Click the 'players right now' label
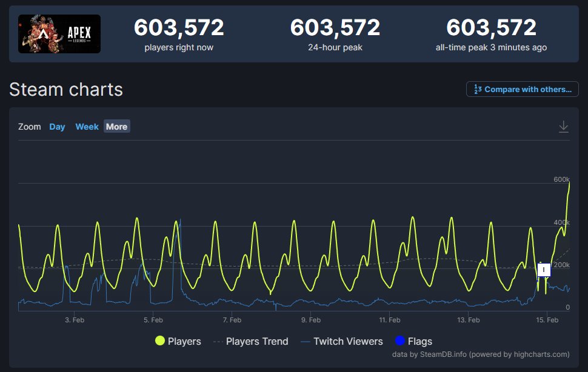Screen dimensions: 588x372 (179, 48)
